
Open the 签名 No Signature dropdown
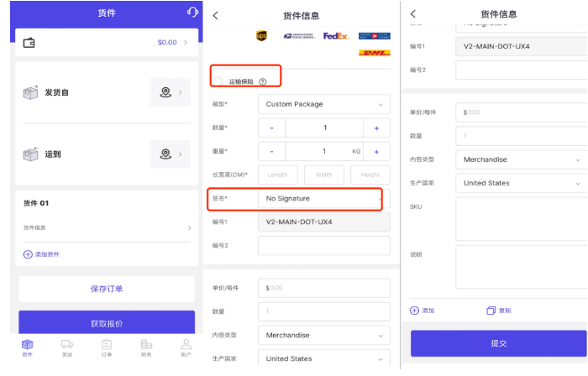point(324,198)
